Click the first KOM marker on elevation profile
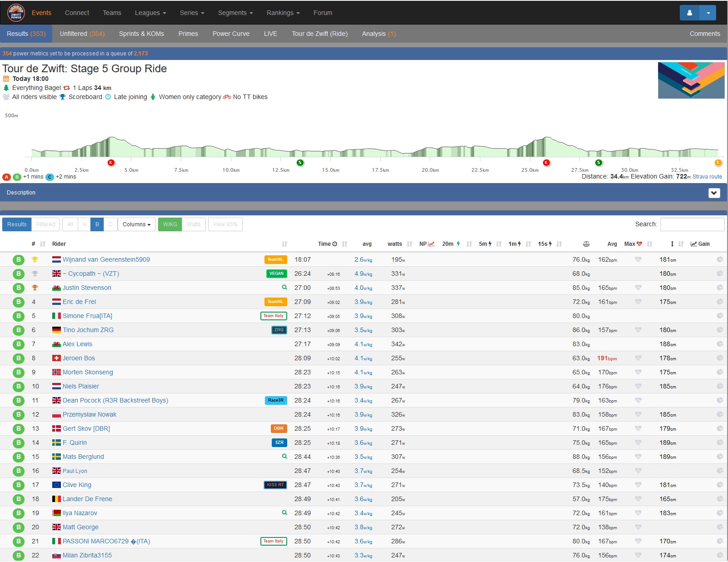The height and width of the screenshot is (562, 728). (x=111, y=163)
